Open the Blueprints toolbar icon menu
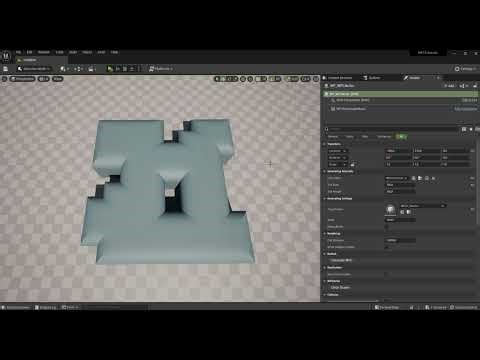Image resolution: width=480 pixels, height=360 pixels. click(x=78, y=69)
